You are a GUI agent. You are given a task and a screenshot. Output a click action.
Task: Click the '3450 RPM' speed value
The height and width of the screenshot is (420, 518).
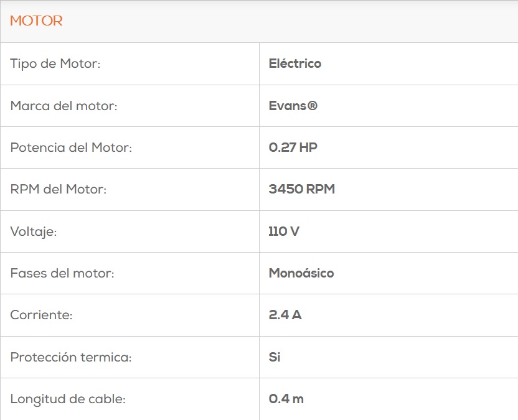click(302, 190)
